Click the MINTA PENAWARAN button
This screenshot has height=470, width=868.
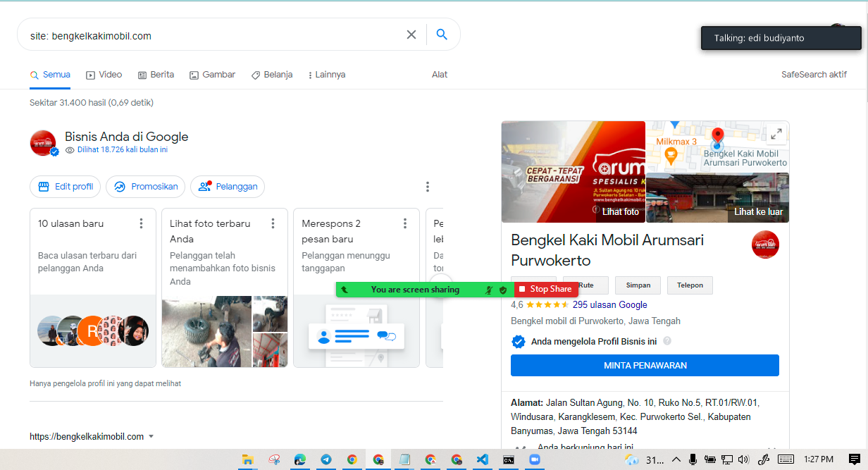click(645, 366)
